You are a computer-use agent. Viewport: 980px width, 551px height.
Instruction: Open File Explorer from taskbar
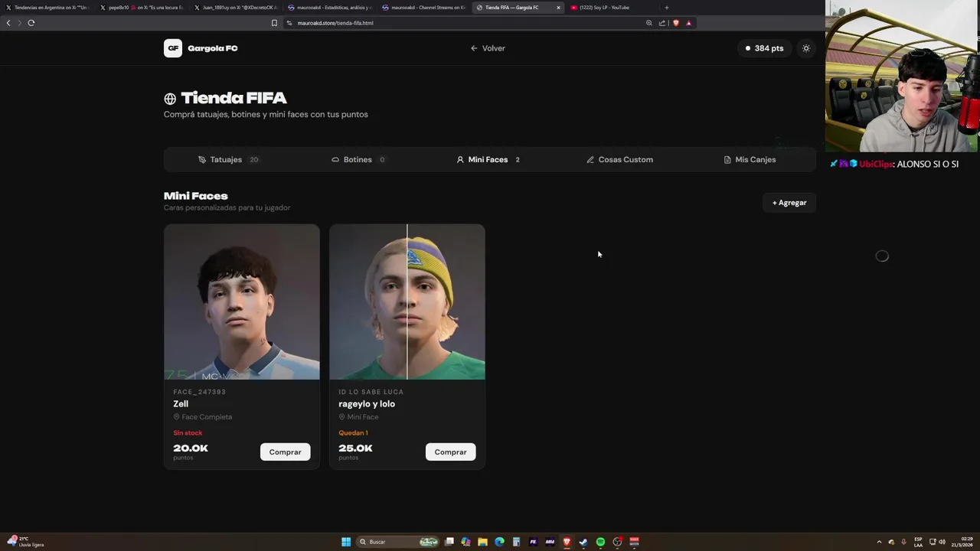(482, 542)
